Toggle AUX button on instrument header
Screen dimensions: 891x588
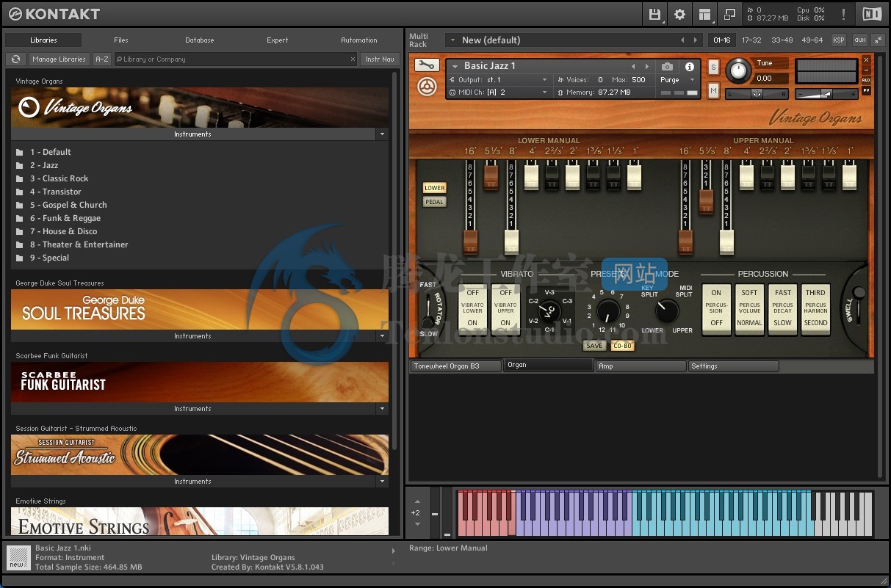pyautogui.click(x=867, y=80)
